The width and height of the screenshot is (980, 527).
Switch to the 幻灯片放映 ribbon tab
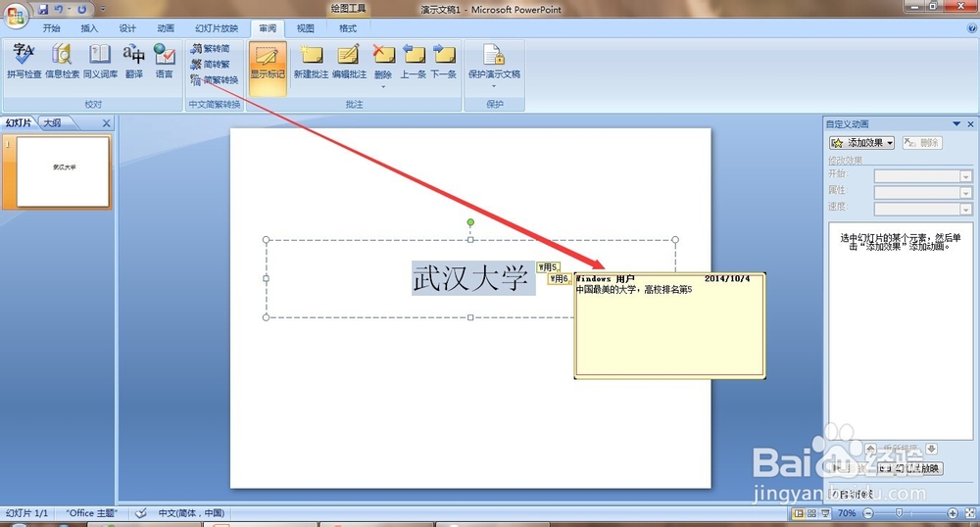point(217,28)
